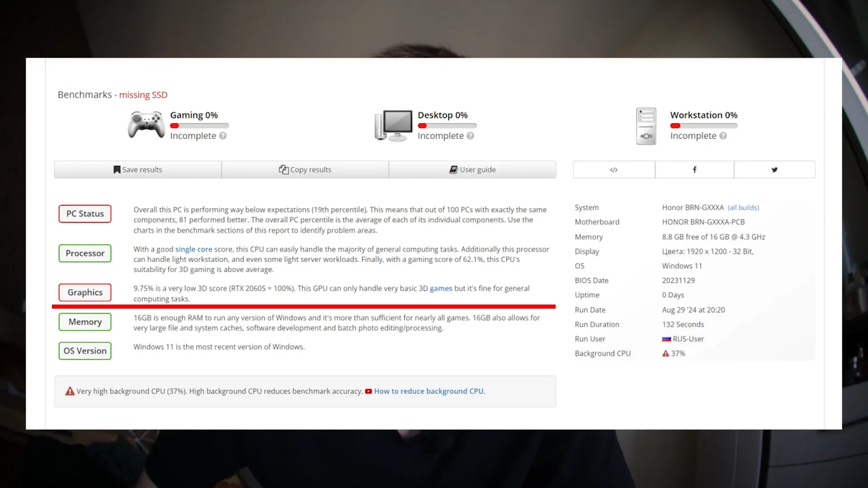The width and height of the screenshot is (868, 488).
Task: Share results via Twitter icon
Action: tap(775, 170)
